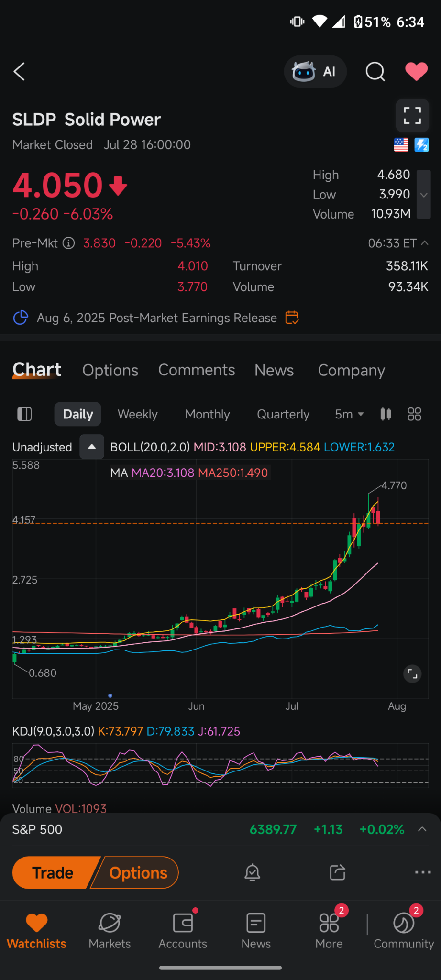The width and height of the screenshot is (441, 980).
Task: Open more actions three-dot menu
Action: [423, 873]
